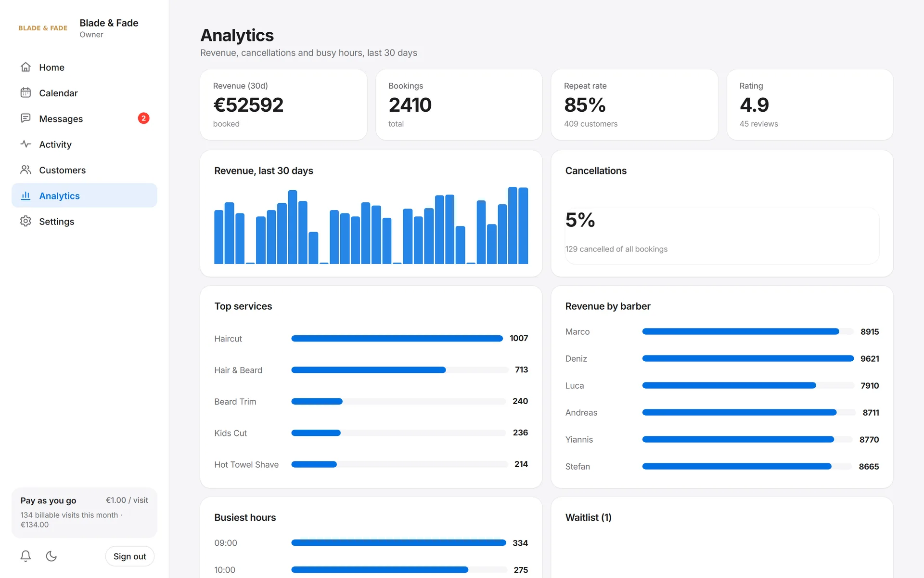Viewport: 924px width, 578px height.
Task: Click the Pay as you go plan card
Action: coord(84,512)
